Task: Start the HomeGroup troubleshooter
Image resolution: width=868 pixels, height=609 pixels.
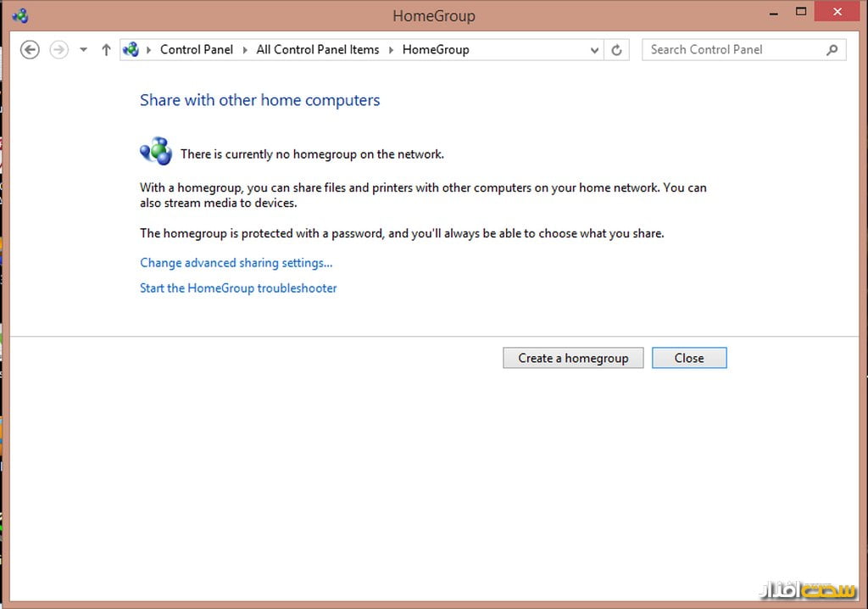Action: coord(238,288)
